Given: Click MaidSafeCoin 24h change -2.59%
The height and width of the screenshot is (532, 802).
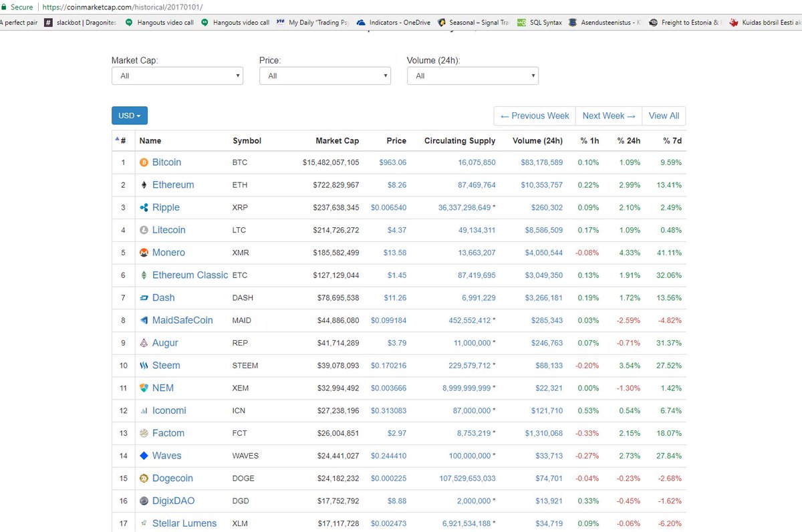Looking at the screenshot, I should click(x=629, y=320).
